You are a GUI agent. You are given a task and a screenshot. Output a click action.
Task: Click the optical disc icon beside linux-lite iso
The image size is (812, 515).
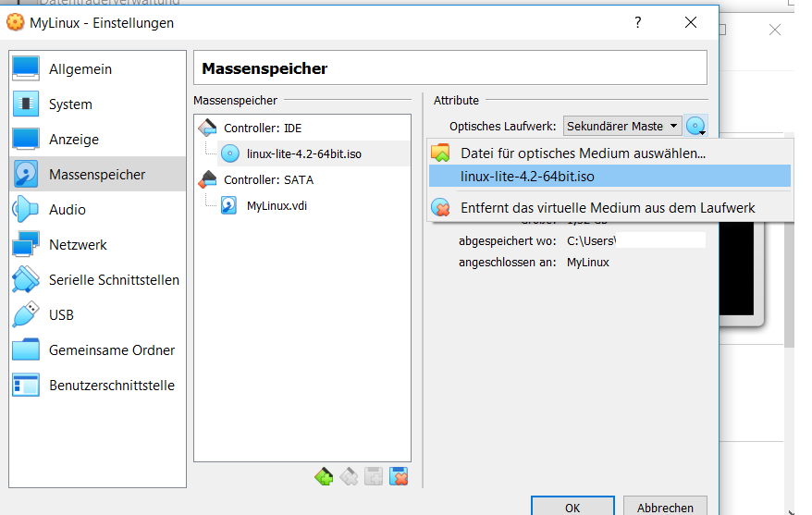coord(230,153)
